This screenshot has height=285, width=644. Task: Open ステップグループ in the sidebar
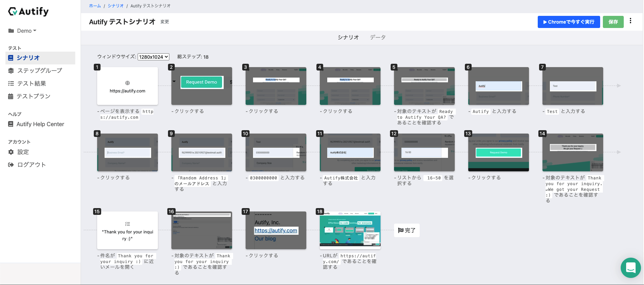click(x=40, y=70)
